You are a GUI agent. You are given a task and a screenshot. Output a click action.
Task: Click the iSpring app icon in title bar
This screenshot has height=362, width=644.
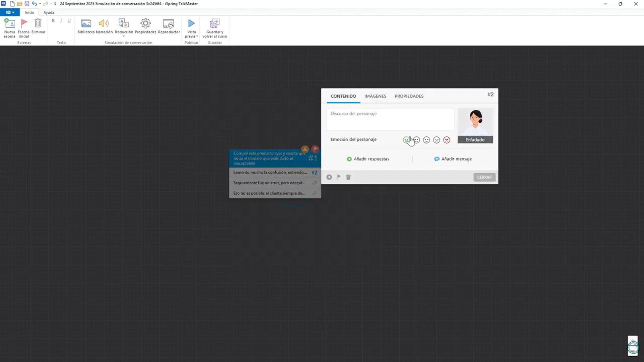click(x=4, y=4)
